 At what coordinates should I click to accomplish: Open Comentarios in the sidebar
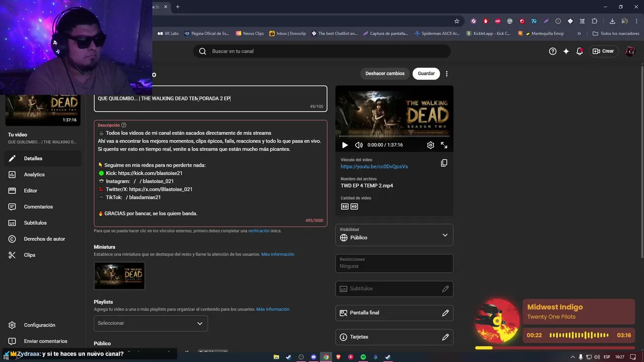pyautogui.click(x=43, y=207)
